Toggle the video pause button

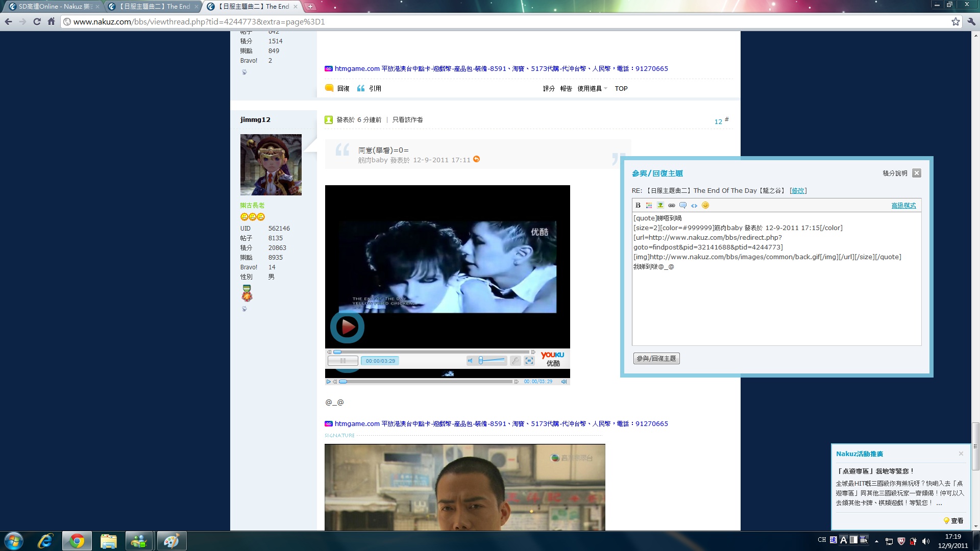[x=342, y=361]
